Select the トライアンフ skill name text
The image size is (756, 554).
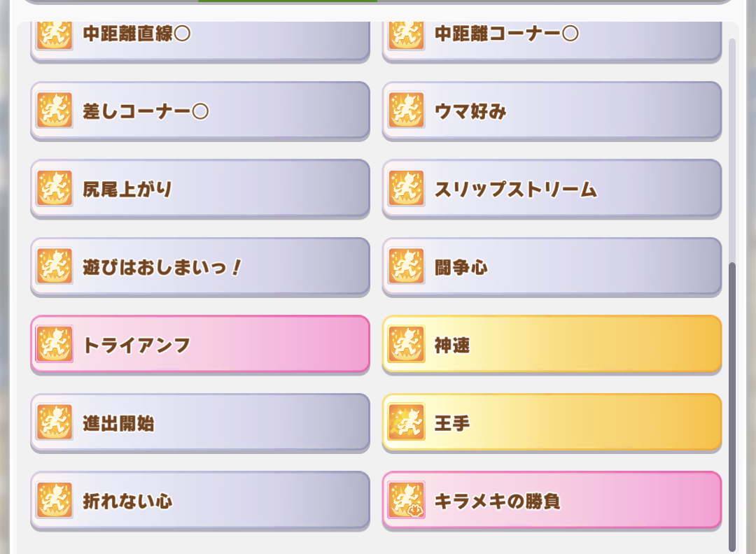pos(137,345)
